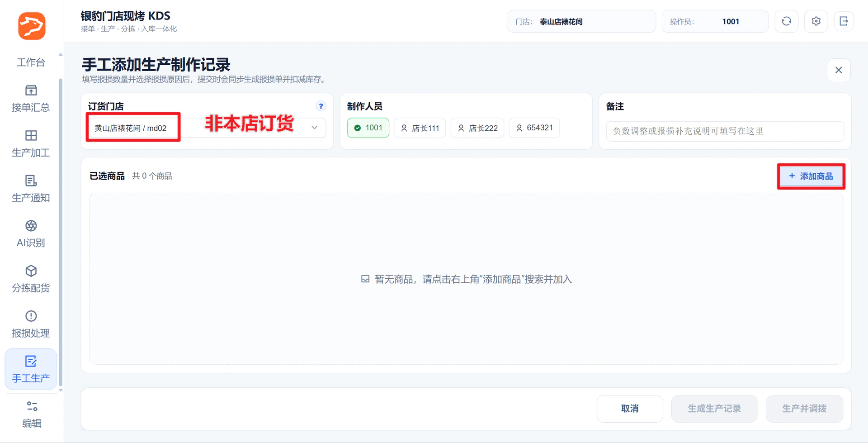The image size is (868, 443).
Task: Open the 编辑 sidebar menu item
Action: click(31, 414)
